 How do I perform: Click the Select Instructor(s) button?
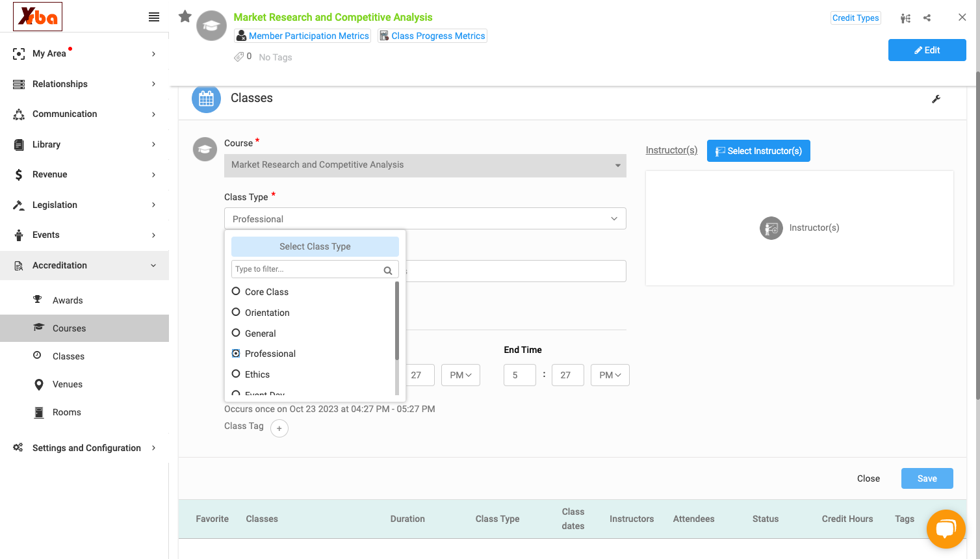(x=758, y=151)
